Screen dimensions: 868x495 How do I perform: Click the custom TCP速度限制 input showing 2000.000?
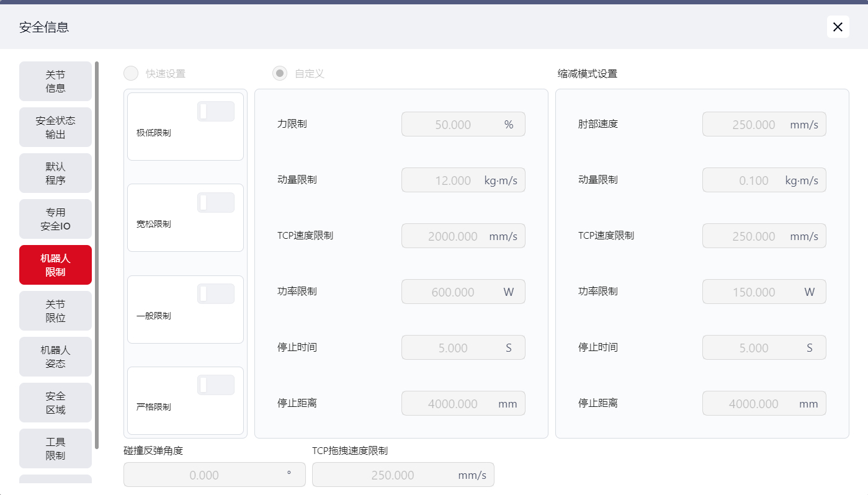452,236
